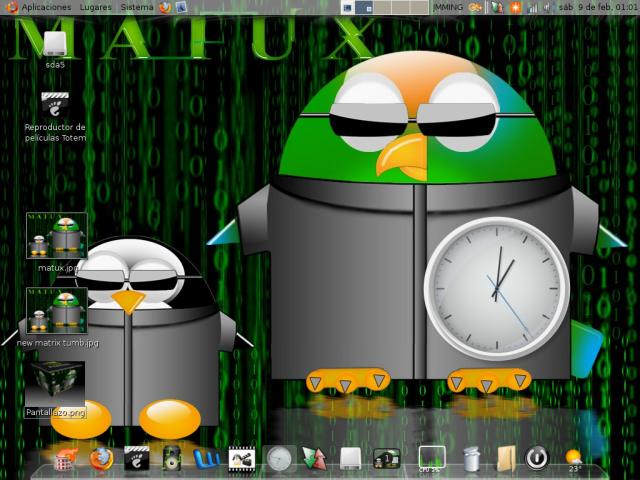Click the green-yellow tray icon beside the star
Image resolution: width=640 pixels, height=480 pixels.
click(x=497, y=8)
